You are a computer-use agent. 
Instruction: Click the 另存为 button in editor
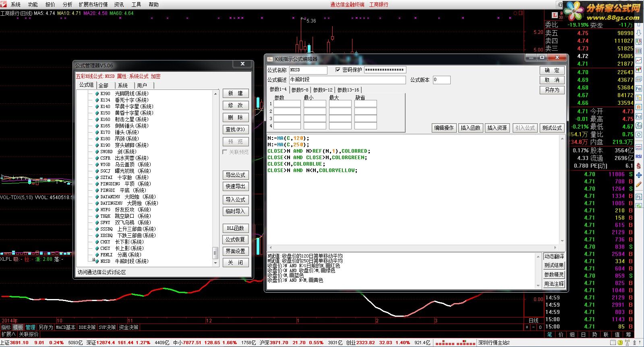coord(552,90)
